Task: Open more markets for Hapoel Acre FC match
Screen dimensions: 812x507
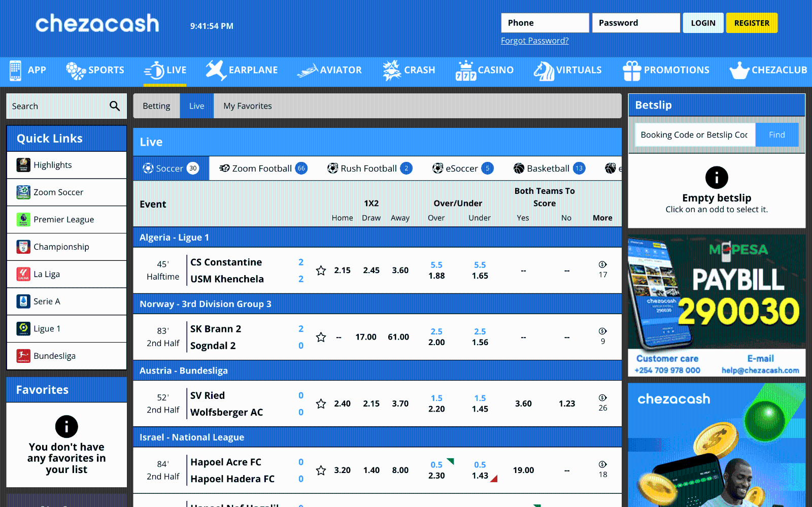Action: pyautogui.click(x=603, y=469)
